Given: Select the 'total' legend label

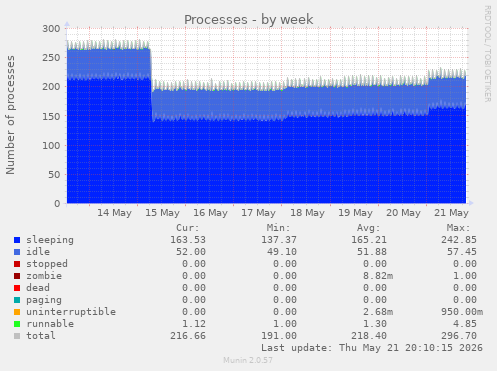Looking at the screenshot, I should click(x=41, y=336).
